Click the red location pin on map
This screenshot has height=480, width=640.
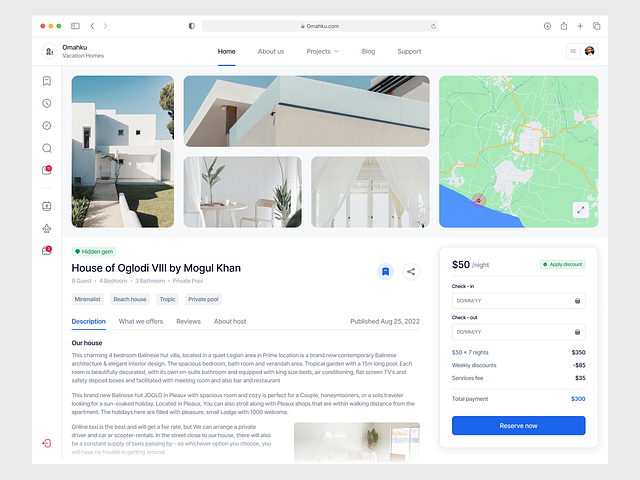click(x=478, y=199)
